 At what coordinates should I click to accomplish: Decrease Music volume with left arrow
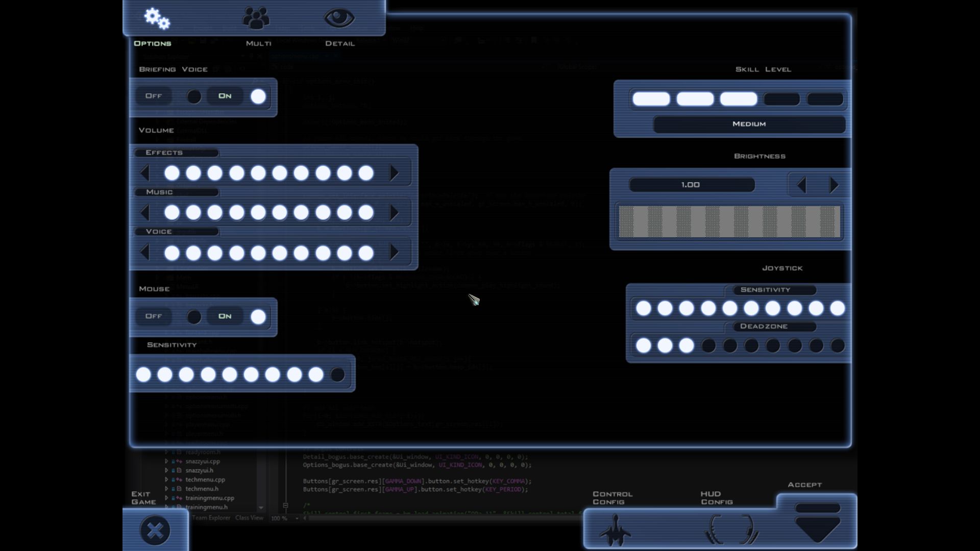[x=145, y=212]
